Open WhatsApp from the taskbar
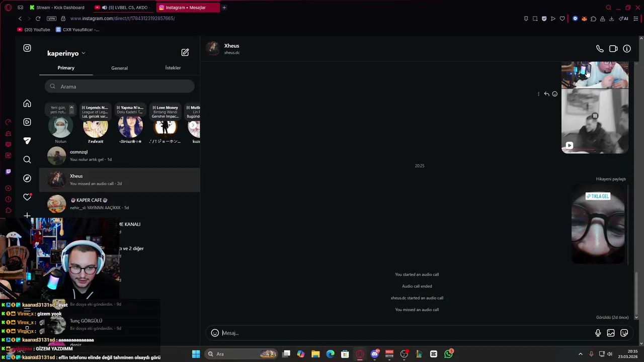 [x=448, y=354]
